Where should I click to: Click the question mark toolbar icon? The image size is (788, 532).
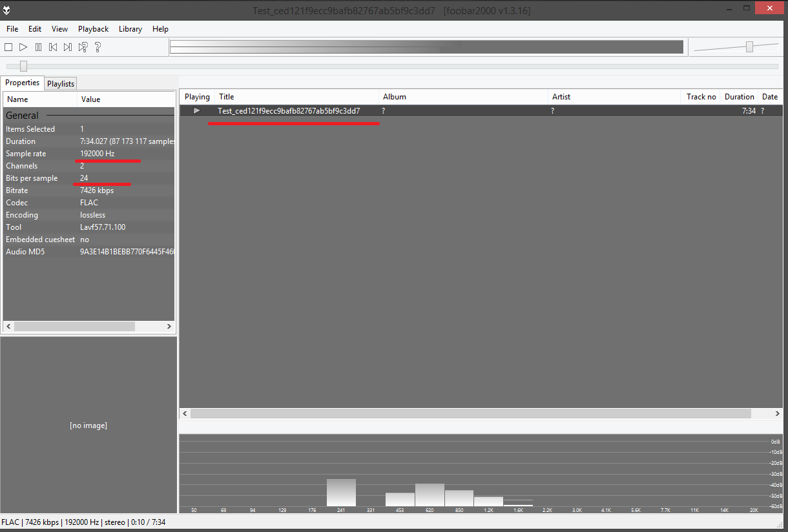(98, 47)
